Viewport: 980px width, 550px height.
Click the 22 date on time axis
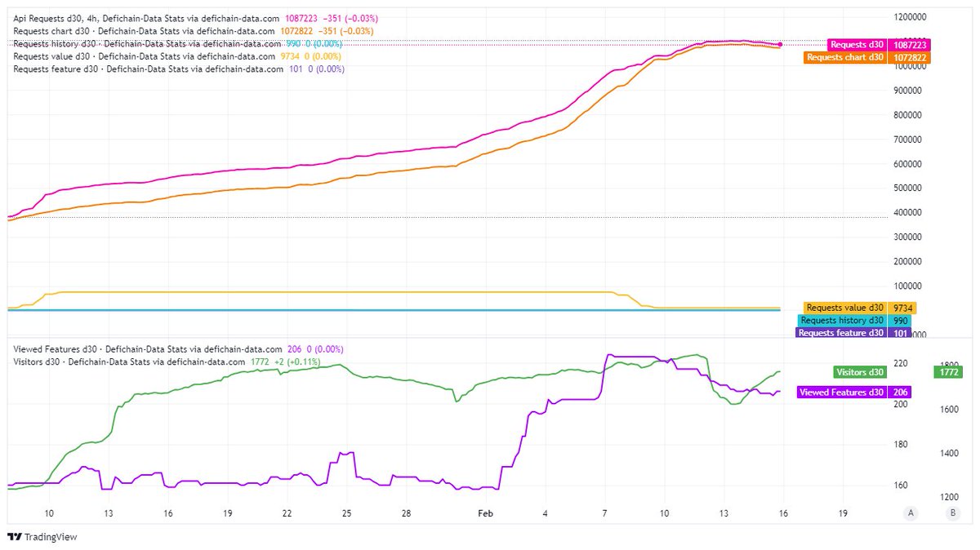[287, 513]
